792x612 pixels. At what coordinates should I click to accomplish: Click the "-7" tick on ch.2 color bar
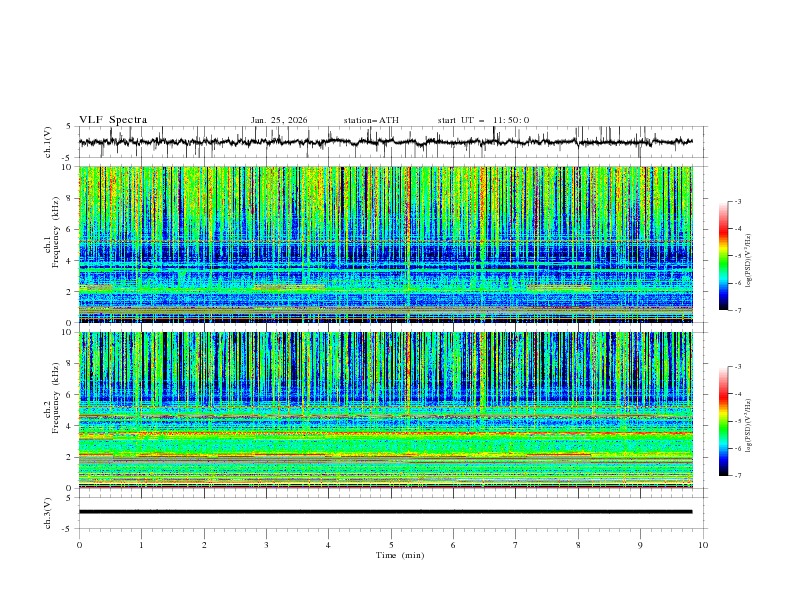[x=737, y=475]
